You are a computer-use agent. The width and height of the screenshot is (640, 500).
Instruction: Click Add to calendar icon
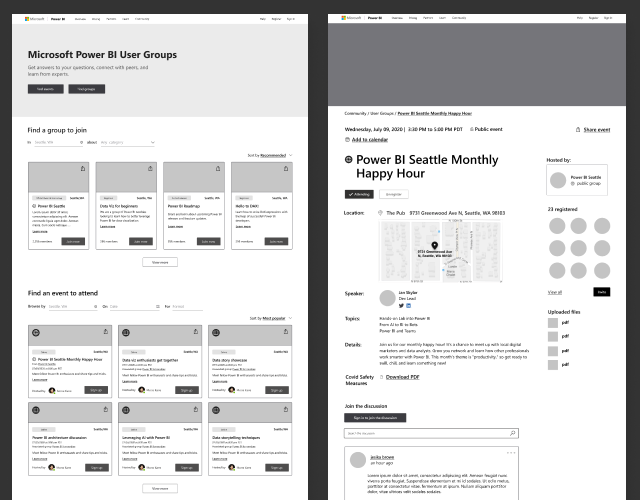pos(347,140)
